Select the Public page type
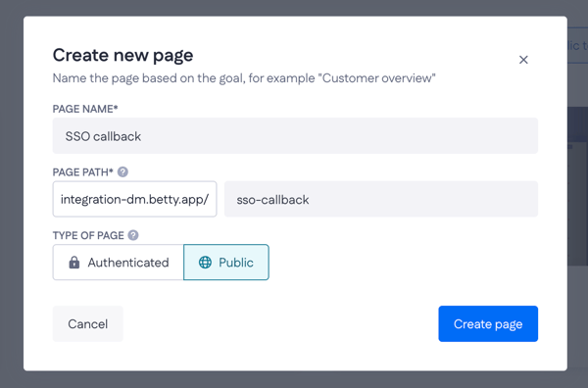588x388 pixels. [x=226, y=262]
